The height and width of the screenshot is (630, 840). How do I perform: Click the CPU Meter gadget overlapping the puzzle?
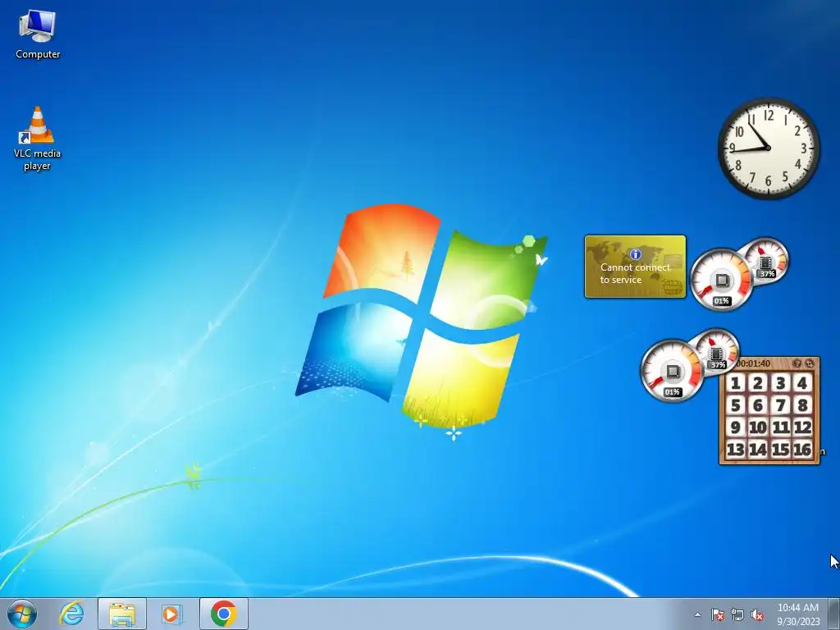(689, 365)
